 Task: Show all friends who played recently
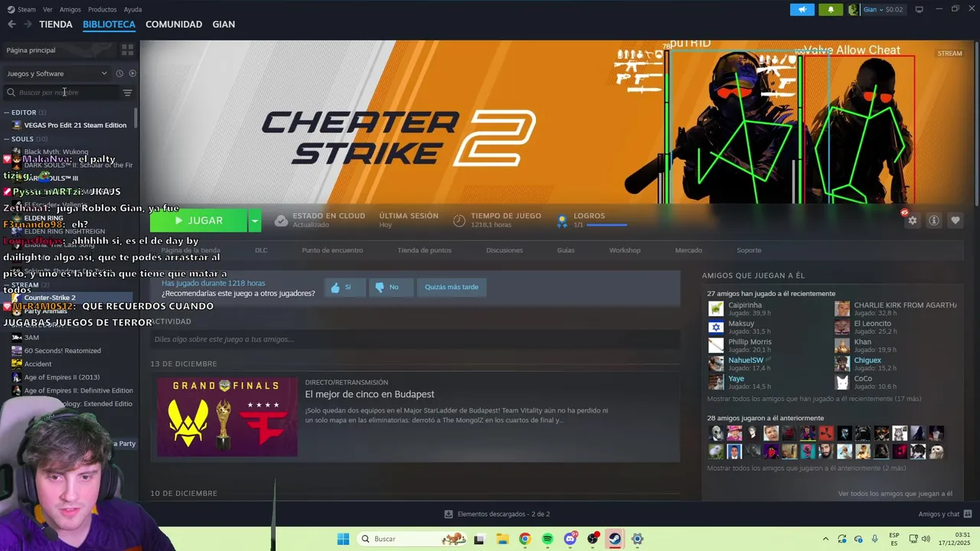pos(814,399)
